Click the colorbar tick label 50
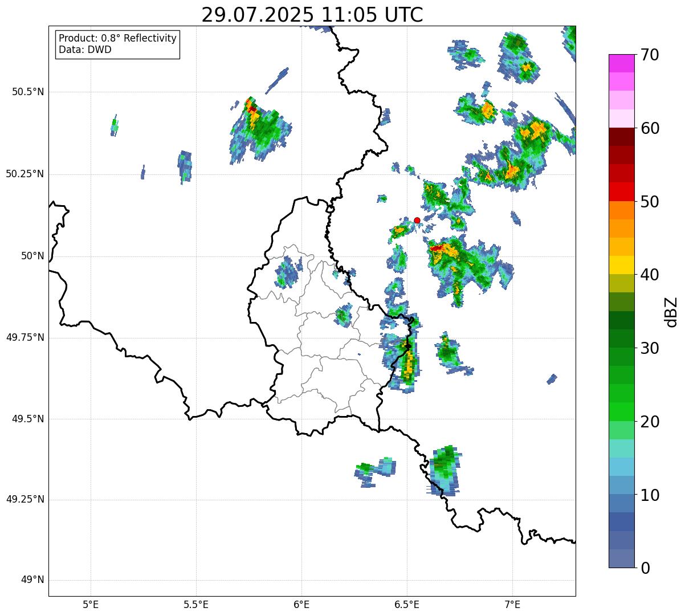 (650, 202)
